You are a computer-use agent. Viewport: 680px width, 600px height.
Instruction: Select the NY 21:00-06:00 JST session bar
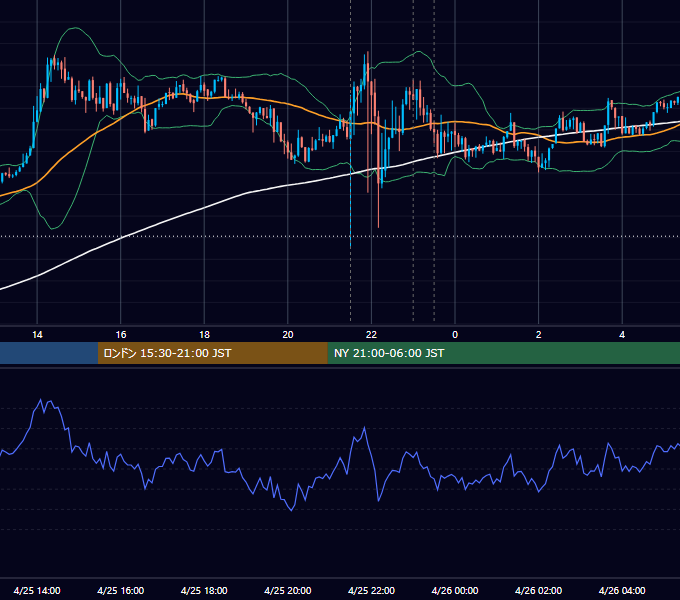(x=503, y=353)
